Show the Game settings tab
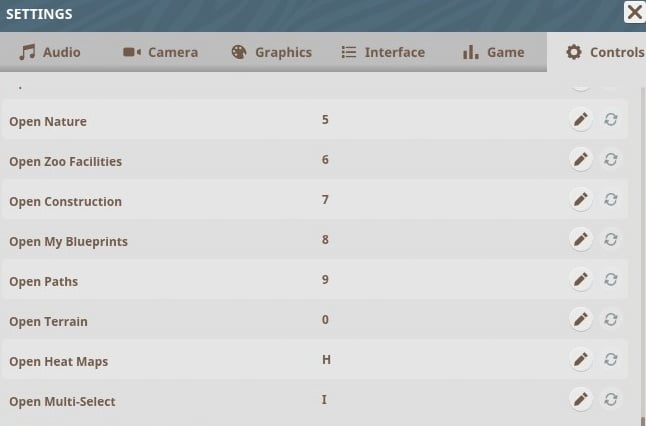This screenshot has width=646, height=426. [493, 52]
